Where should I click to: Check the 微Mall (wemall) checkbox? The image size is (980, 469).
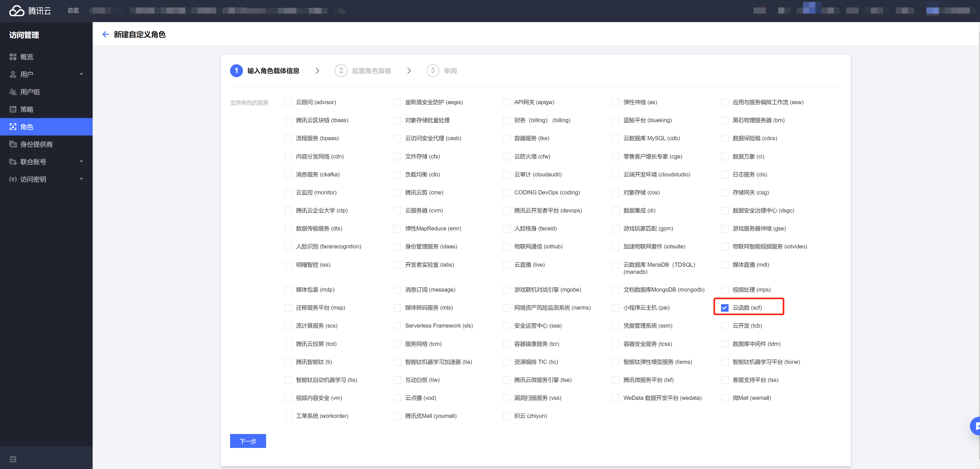point(724,398)
